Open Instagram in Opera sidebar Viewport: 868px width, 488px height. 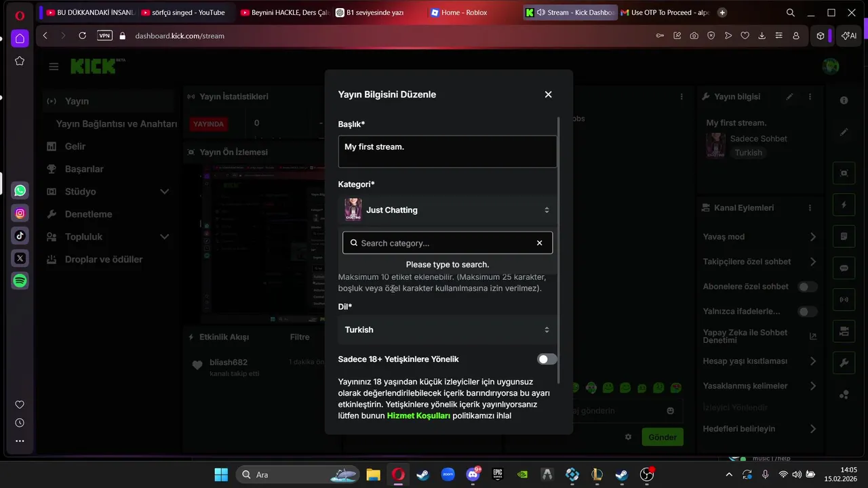pos(20,213)
